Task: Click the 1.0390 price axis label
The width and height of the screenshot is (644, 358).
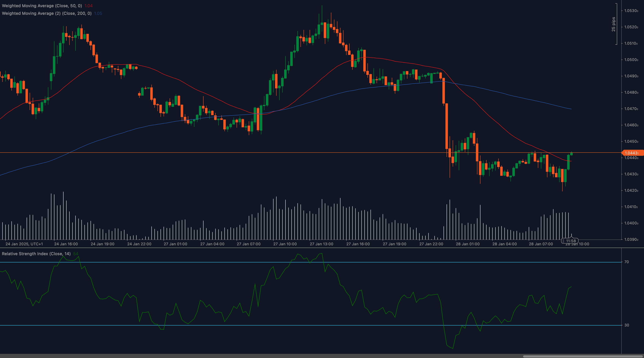Action: (631, 239)
